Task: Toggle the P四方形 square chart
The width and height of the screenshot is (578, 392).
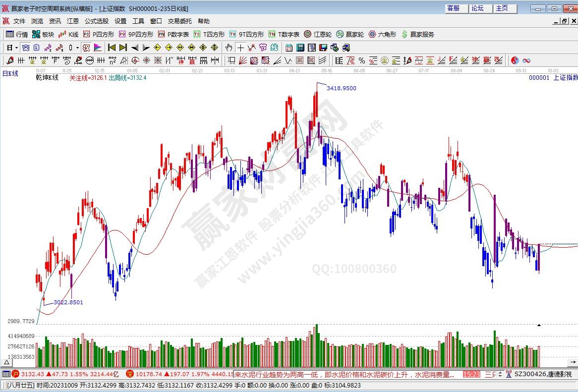Action: point(99,34)
